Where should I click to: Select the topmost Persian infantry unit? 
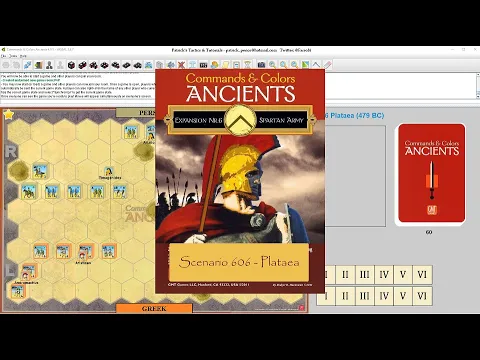[131, 132]
